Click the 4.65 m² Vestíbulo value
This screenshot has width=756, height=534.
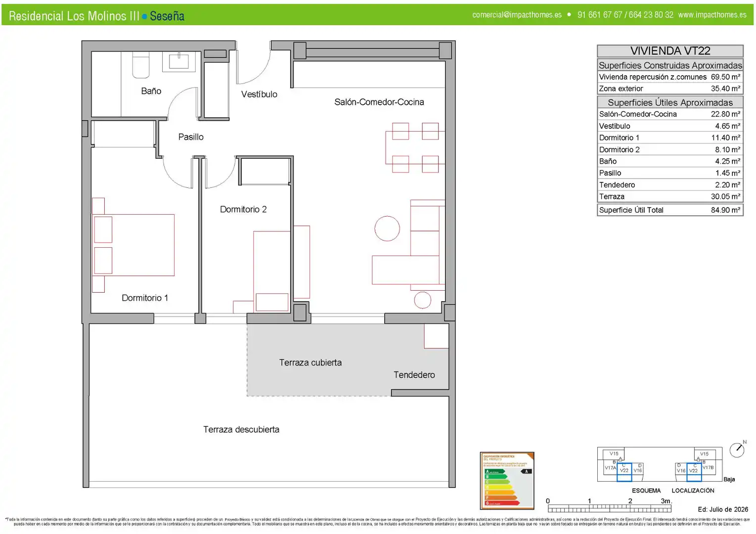click(x=727, y=126)
